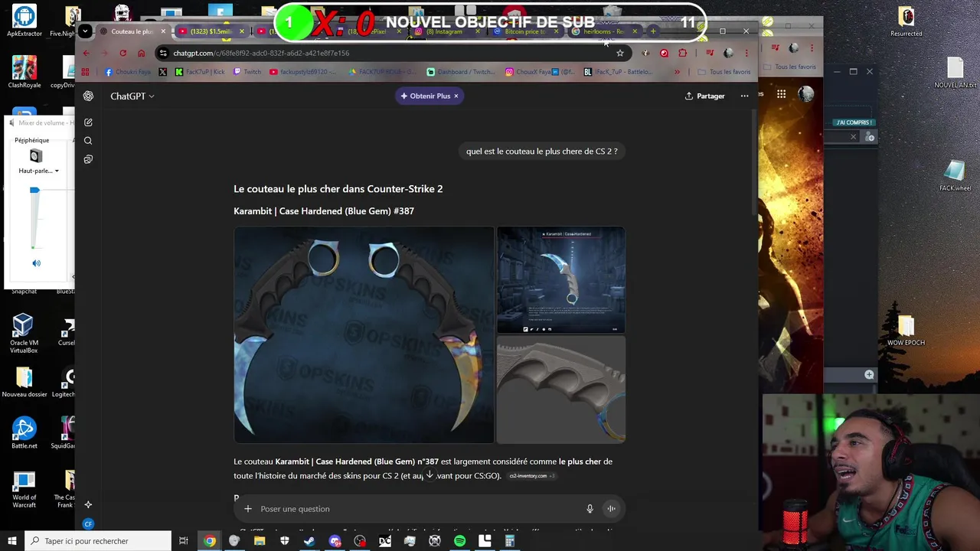
Task: Open the Battle.net desktop icon
Action: coord(24,432)
